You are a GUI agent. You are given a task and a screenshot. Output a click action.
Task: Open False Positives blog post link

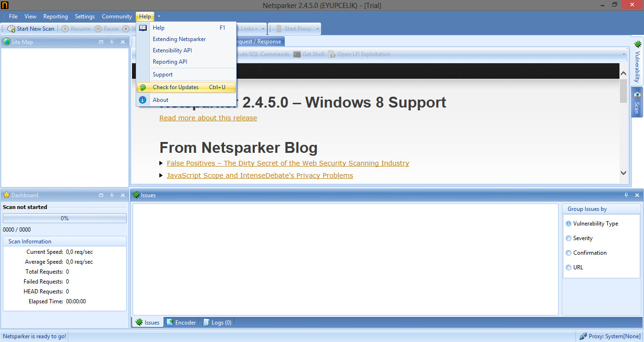(x=288, y=163)
